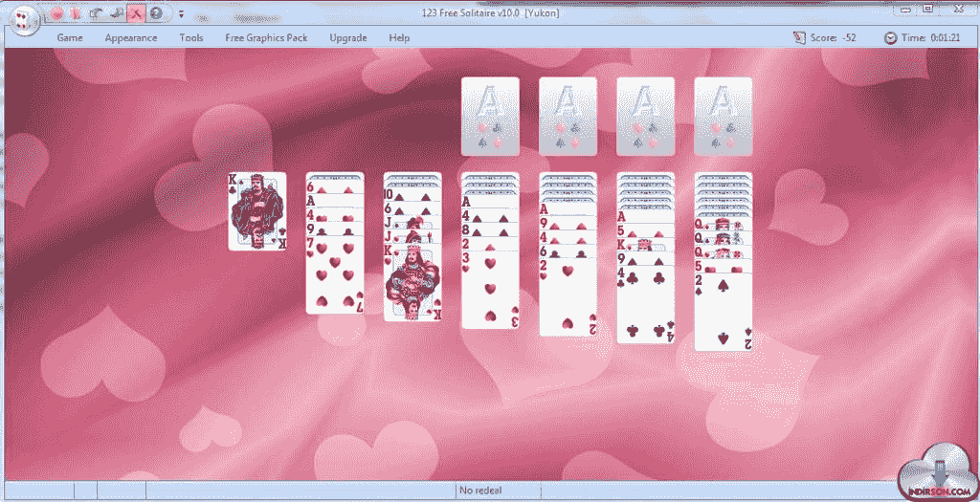Select the 9 card in the 7 of hearts column
The image size is (980, 502).
coord(335,229)
